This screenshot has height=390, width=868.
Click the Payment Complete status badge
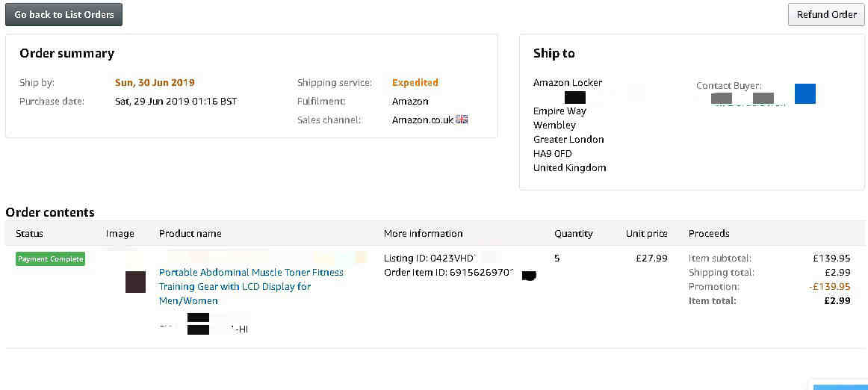(x=50, y=259)
